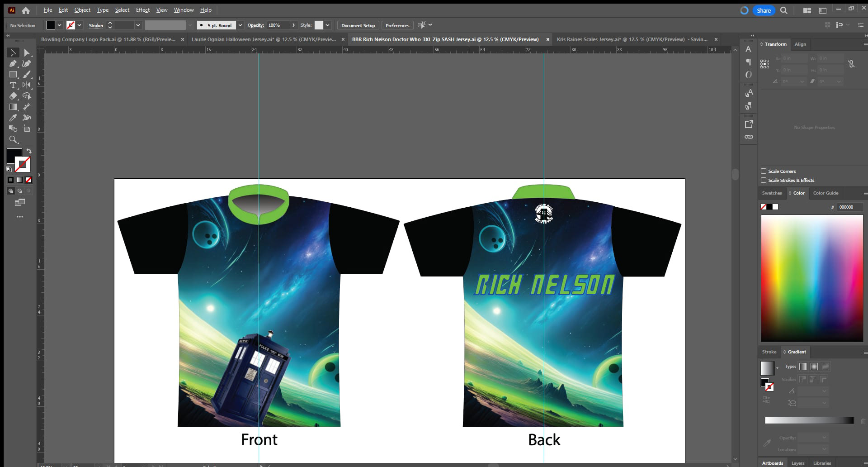Image resolution: width=868 pixels, height=467 pixels.
Task: Select the Type tool
Action: 13,85
